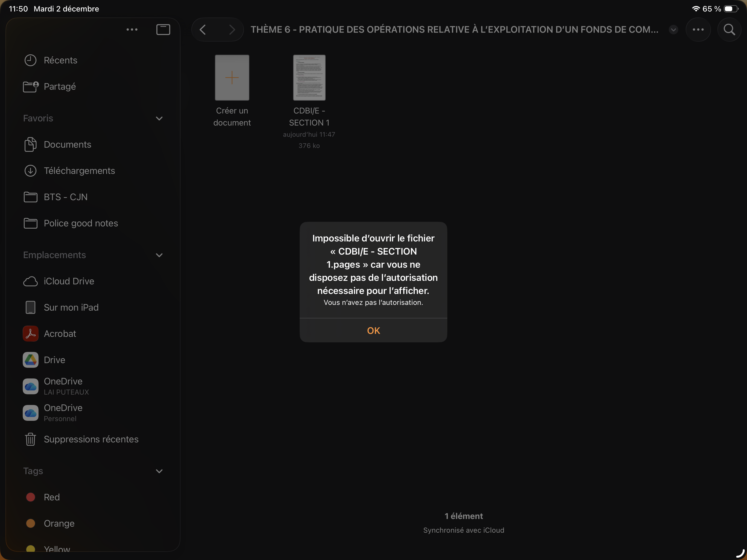Collapse the Tags section

tap(159, 471)
